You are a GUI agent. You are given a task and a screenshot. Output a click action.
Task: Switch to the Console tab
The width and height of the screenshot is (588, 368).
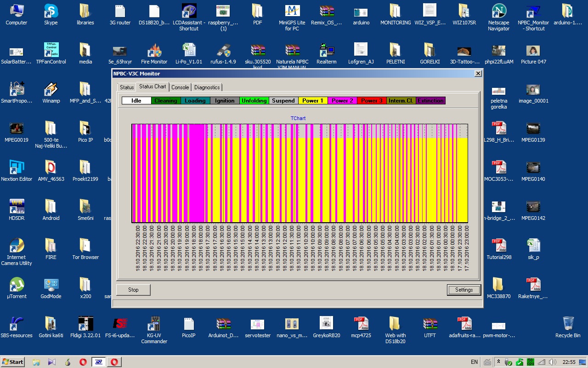pos(180,87)
